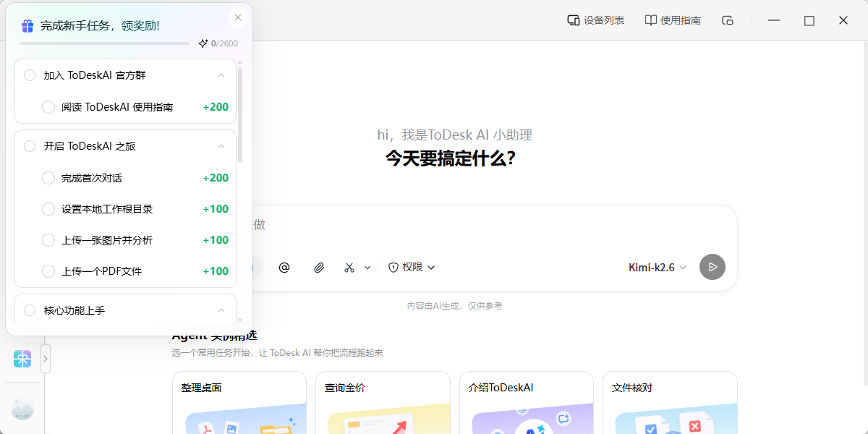Click the sparkle points icon next to 0/2600
This screenshot has width=868, height=434.
click(203, 43)
